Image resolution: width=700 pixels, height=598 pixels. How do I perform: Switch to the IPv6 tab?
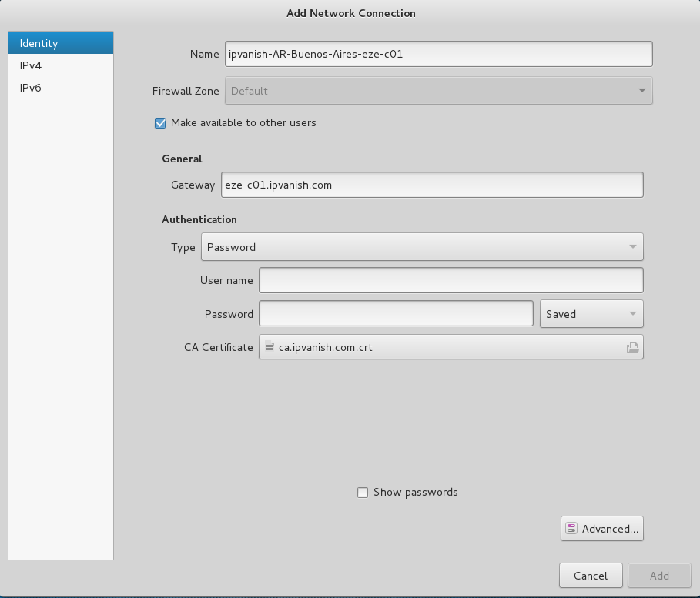29,88
